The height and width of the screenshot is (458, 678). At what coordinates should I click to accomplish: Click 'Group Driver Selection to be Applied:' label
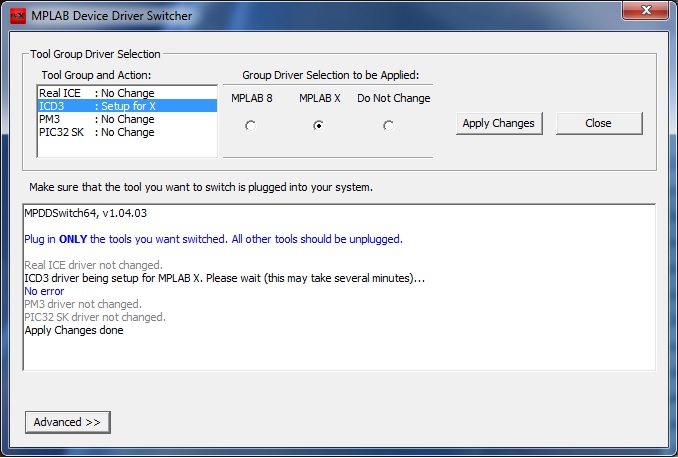[330, 75]
